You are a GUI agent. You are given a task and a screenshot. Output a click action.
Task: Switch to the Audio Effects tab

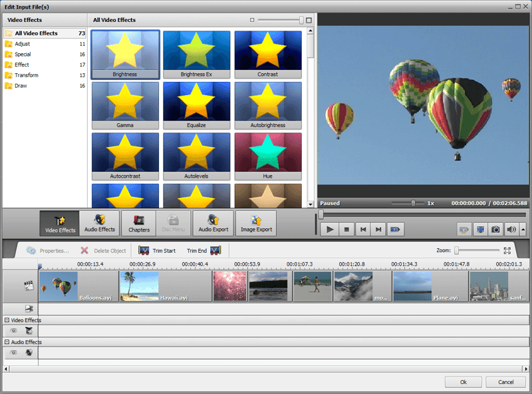coord(98,223)
